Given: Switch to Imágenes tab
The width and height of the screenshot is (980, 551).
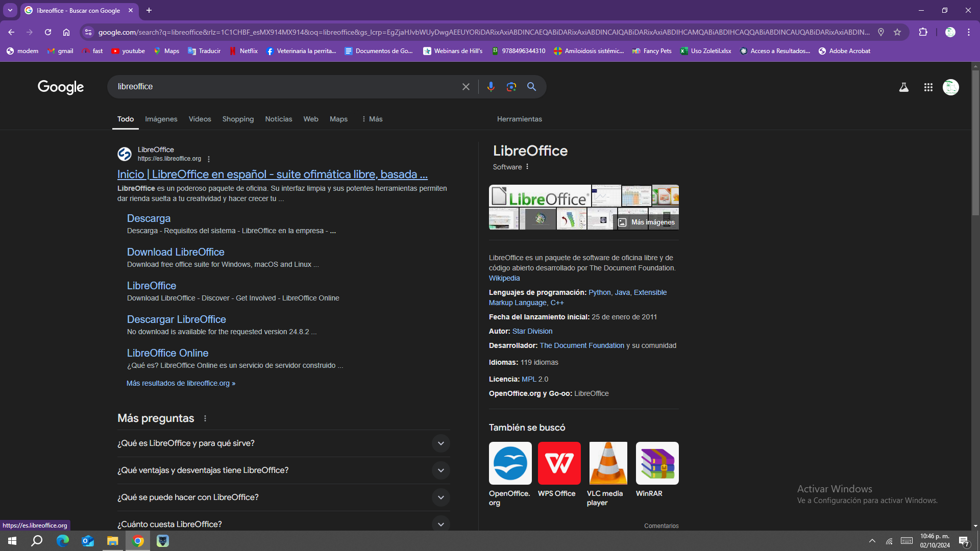Looking at the screenshot, I should pos(161,119).
